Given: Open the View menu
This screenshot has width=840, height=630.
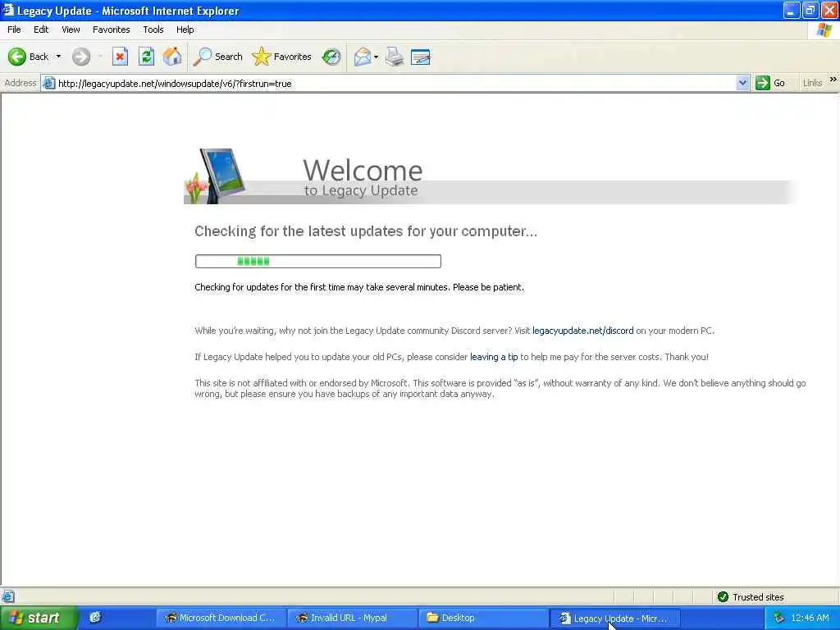Looking at the screenshot, I should pos(71,30).
